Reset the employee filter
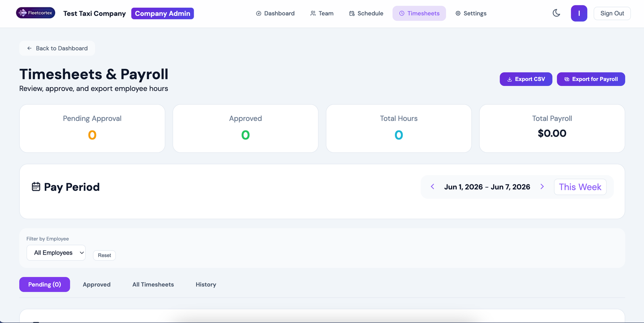 [x=104, y=255]
